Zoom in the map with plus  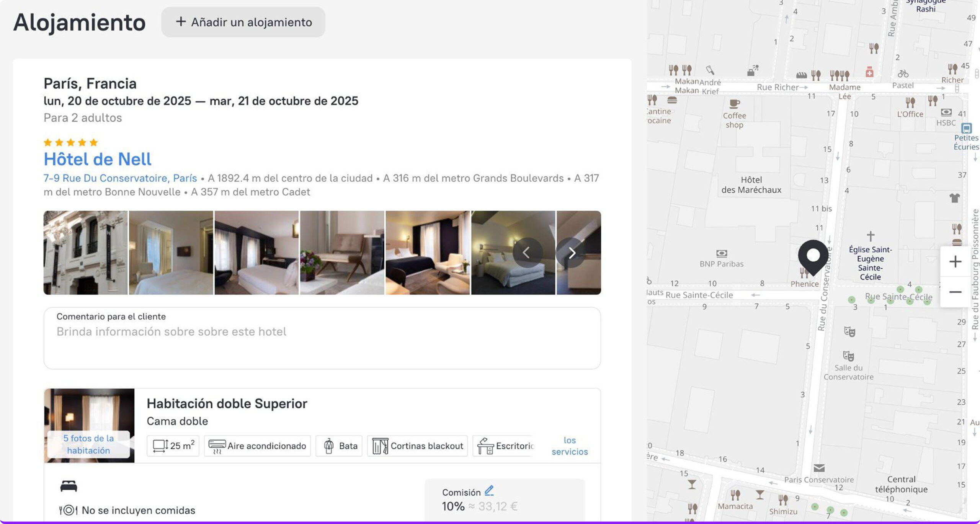(955, 262)
